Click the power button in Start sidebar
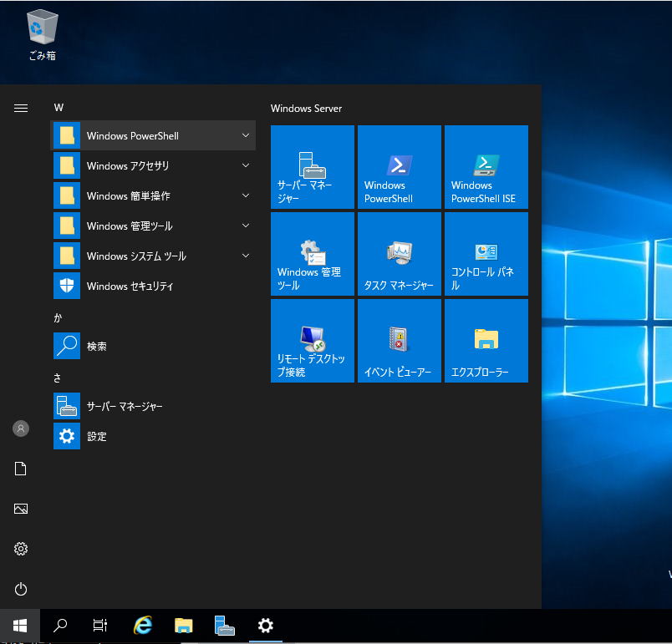The width and height of the screenshot is (672, 644). pos(21,589)
